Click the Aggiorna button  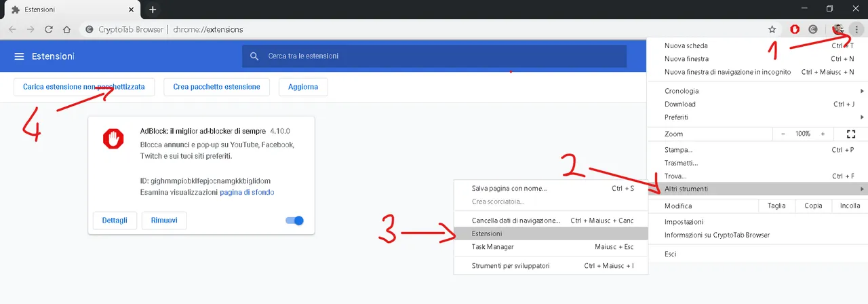[x=302, y=87]
